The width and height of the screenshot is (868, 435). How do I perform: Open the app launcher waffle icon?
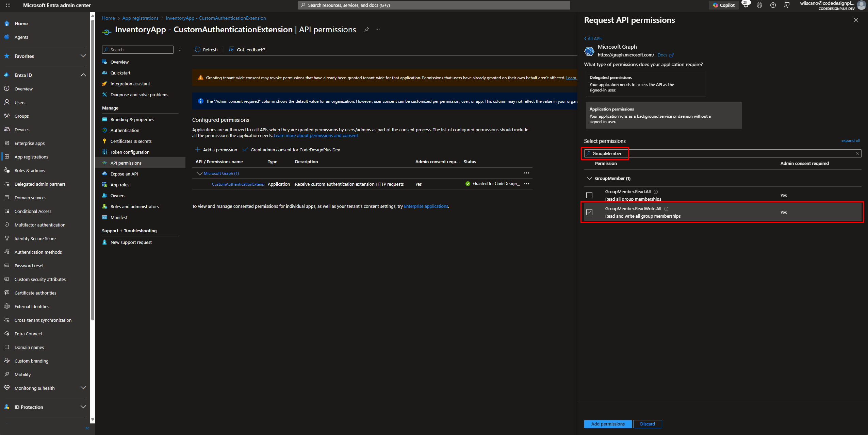point(8,5)
